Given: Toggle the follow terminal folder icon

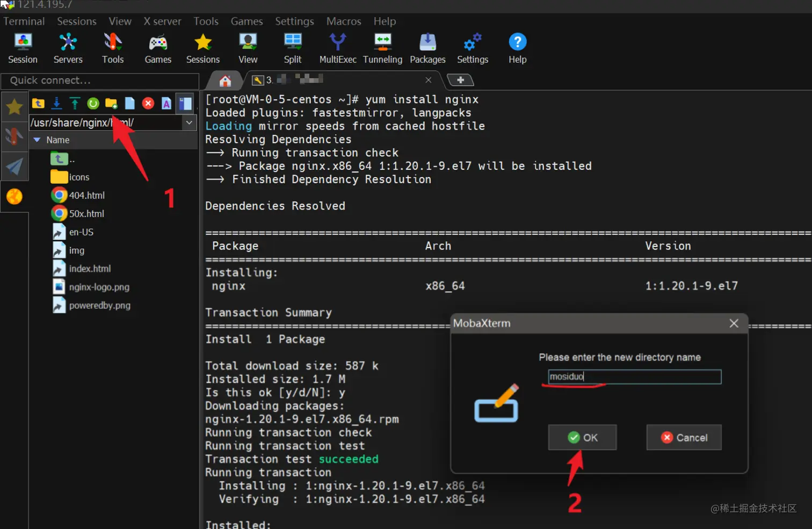Looking at the screenshot, I should [185, 103].
